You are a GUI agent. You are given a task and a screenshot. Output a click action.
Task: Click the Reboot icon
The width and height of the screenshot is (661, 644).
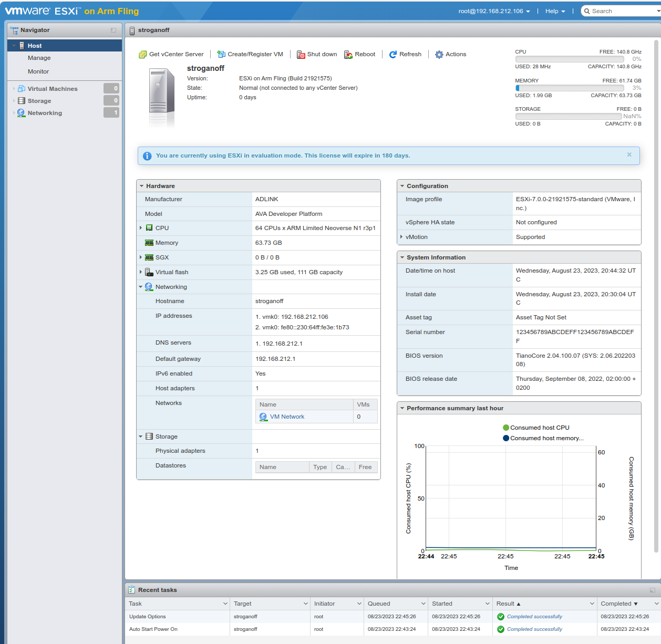[x=348, y=55]
